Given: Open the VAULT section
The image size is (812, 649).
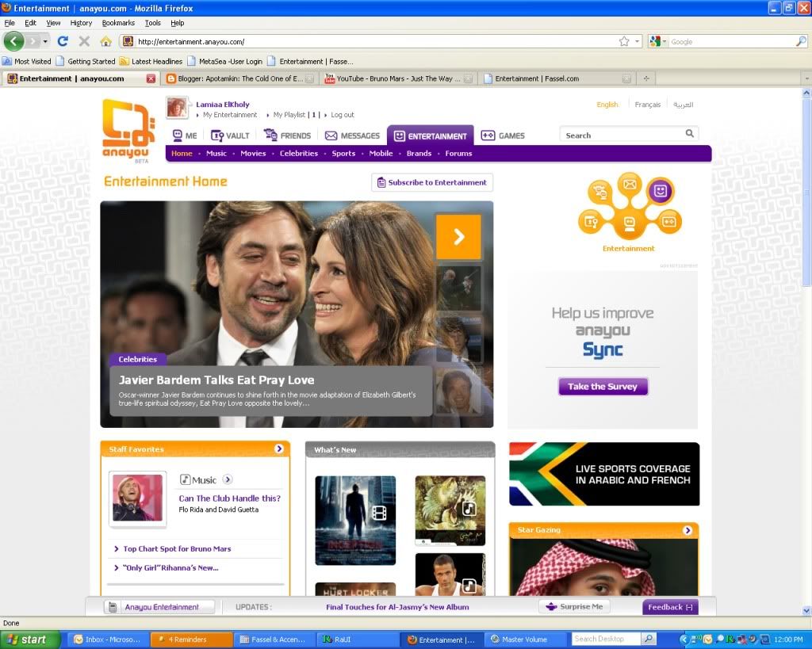Looking at the screenshot, I should [231, 136].
